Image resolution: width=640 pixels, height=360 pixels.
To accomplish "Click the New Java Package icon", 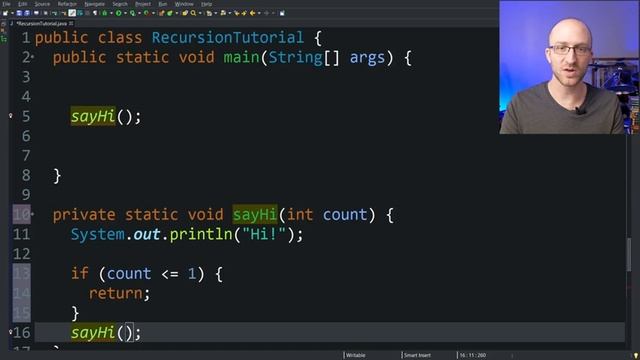I will click(162, 13).
